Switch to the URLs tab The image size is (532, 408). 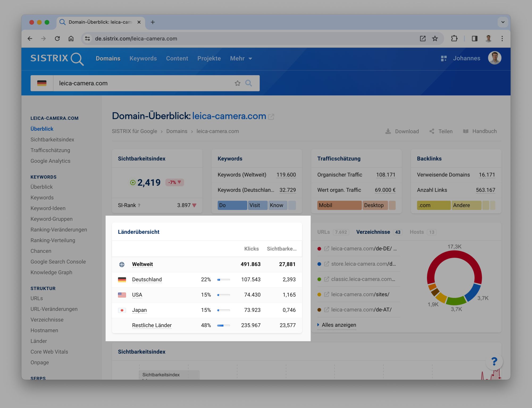point(324,232)
